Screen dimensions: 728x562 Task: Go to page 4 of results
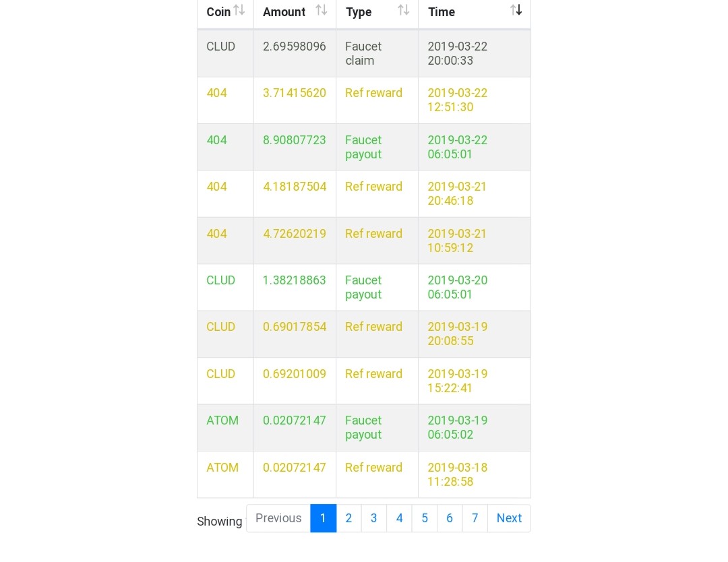click(399, 518)
